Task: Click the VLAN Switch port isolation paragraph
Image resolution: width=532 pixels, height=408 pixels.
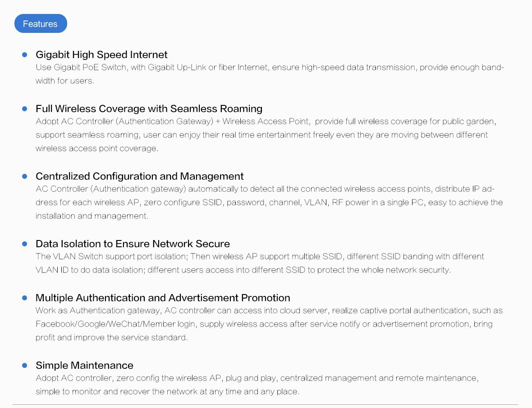Action: (x=260, y=263)
